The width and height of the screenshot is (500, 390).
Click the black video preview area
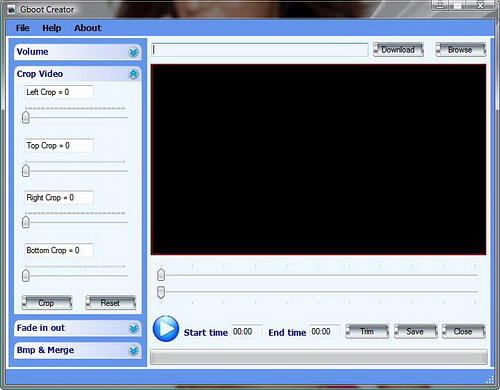tap(318, 160)
